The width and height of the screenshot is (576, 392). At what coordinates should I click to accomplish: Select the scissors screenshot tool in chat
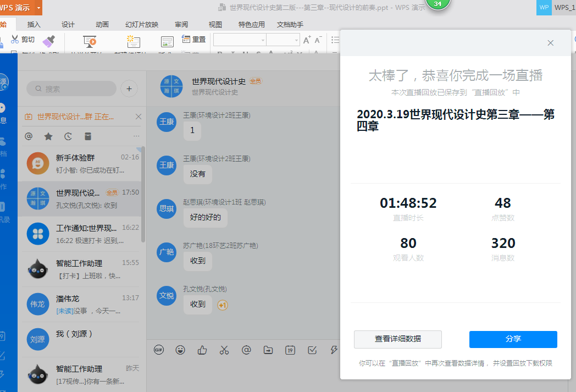click(224, 350)
